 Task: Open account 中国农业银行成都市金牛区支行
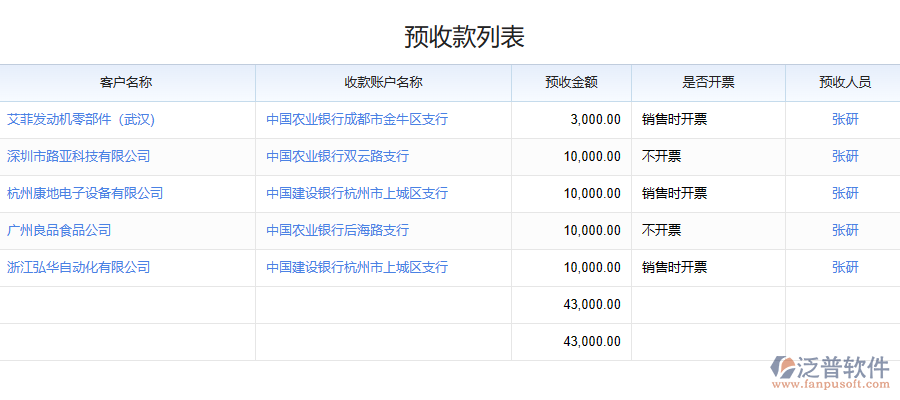(x=356, y=120)
